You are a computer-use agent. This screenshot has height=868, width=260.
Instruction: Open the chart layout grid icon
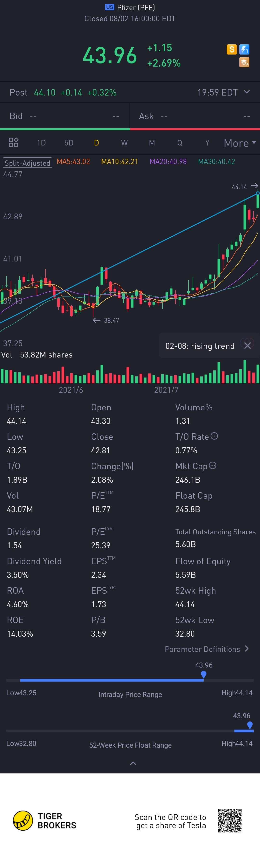tap(13, 143)
